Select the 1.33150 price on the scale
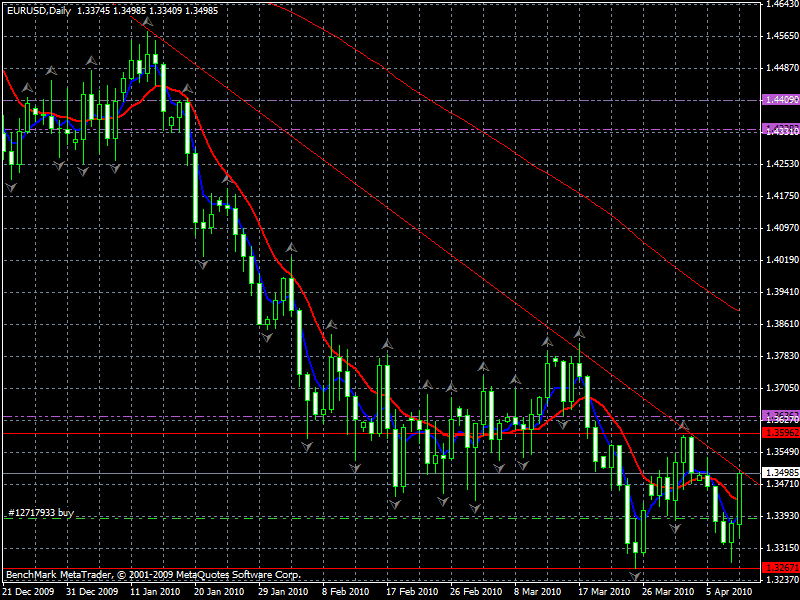Viewport: 800px width, 600px height. [782, 547]
